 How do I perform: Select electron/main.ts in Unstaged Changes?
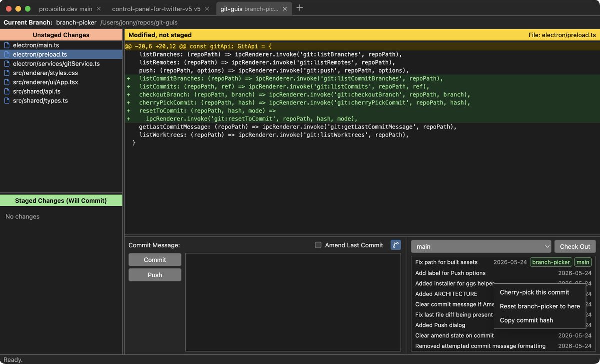click(61, 45)
